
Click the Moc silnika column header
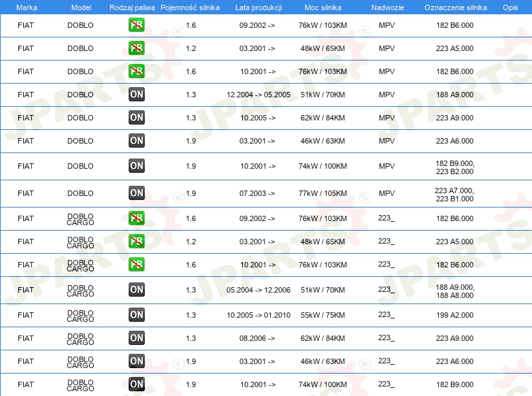coord(323,7)
